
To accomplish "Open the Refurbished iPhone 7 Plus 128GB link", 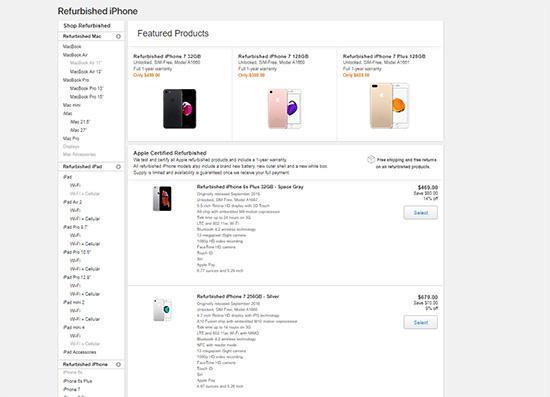I will pos(384,56).
